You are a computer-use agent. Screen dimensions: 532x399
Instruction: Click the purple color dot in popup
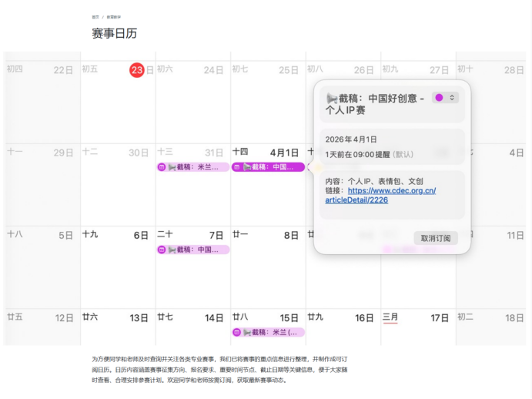coord(439,98)
